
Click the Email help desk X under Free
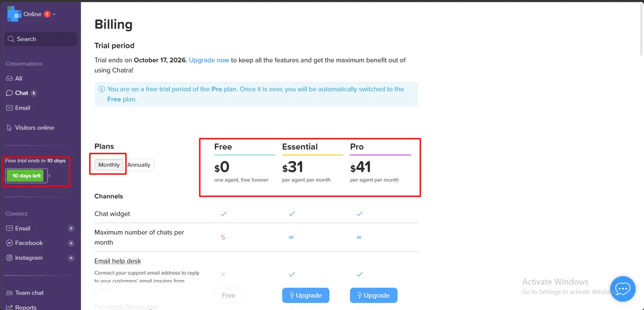click(223, 274)
